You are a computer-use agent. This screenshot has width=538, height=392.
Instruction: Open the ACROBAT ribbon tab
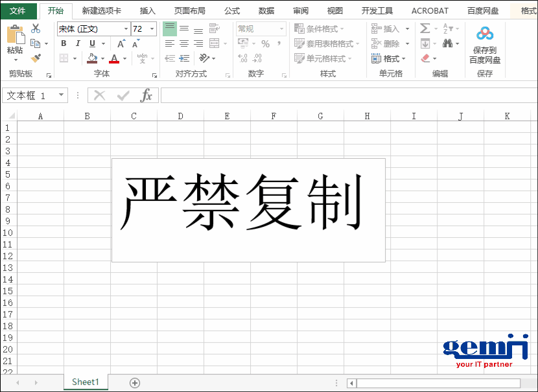point(429,10)
